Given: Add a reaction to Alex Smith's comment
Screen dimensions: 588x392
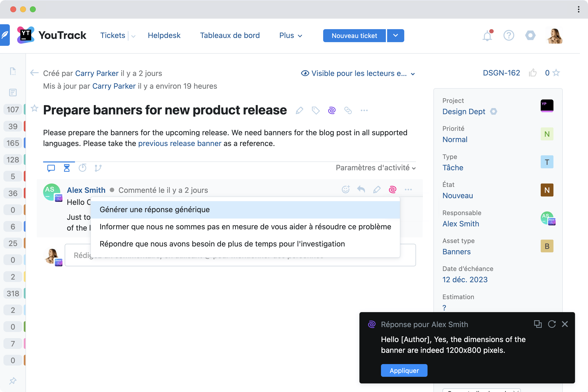Looking at the screenshot, I should tap(345, 189).
